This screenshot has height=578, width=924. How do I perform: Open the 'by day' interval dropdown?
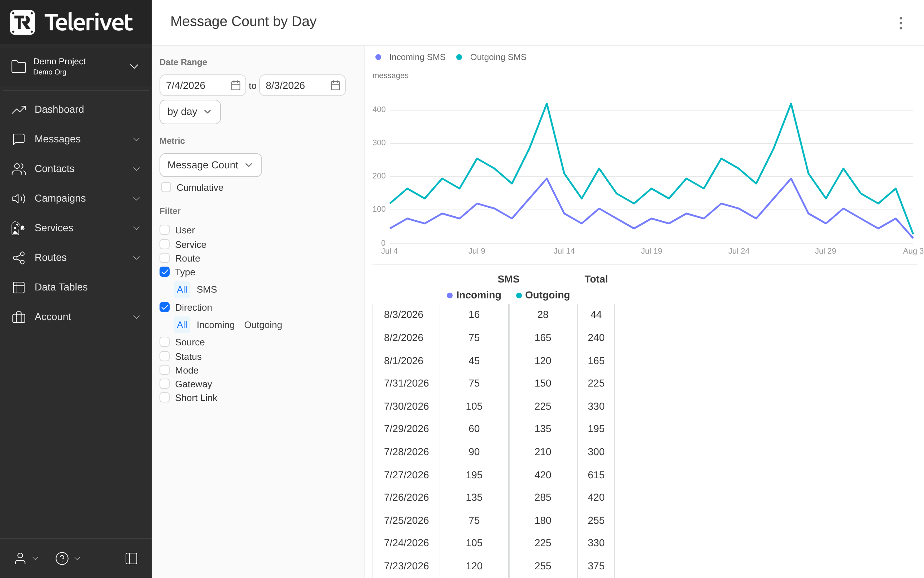[x=190, y=112]
